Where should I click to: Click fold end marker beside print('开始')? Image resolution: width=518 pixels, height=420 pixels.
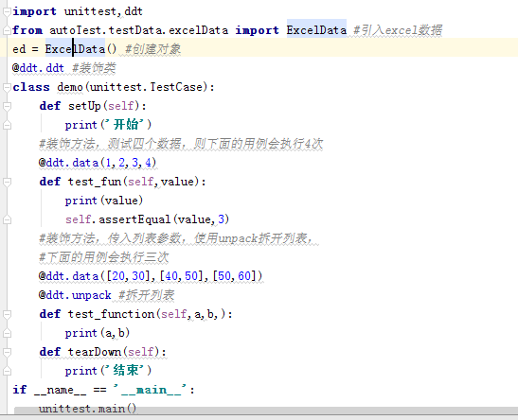point(7,125)
